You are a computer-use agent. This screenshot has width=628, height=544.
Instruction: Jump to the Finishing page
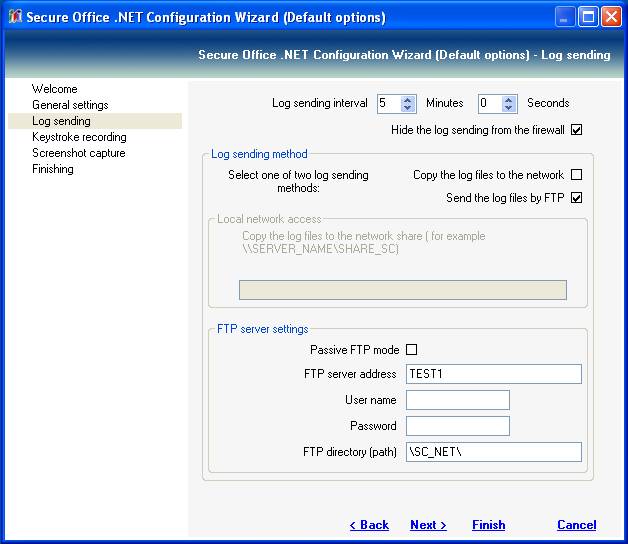(52, 169)
